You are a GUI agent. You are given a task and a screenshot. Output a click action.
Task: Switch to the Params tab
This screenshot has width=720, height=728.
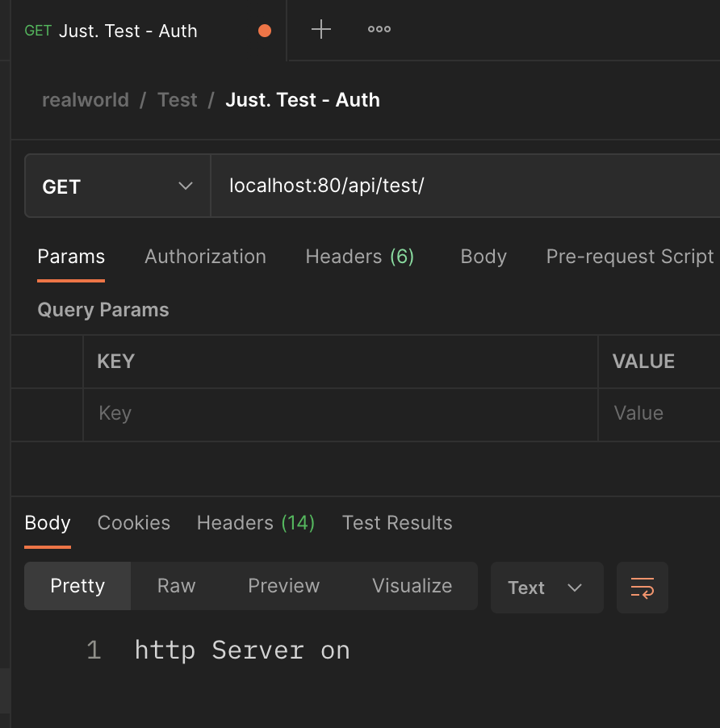71,257
